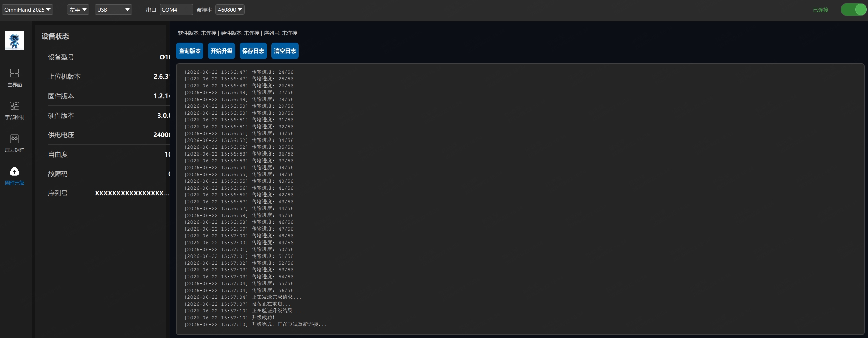Click the 串口 label
868x338 pixels.
coord(151,10)
